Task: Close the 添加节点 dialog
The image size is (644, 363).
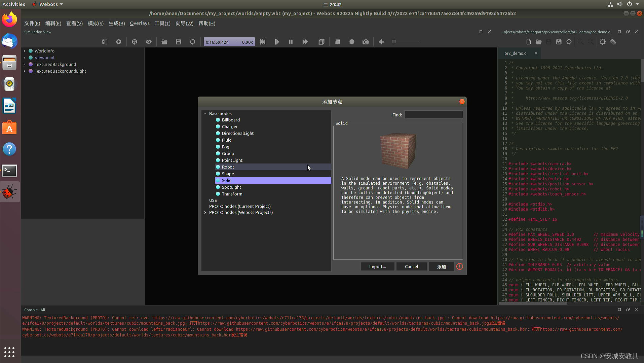Action: [x=462, y=102]
